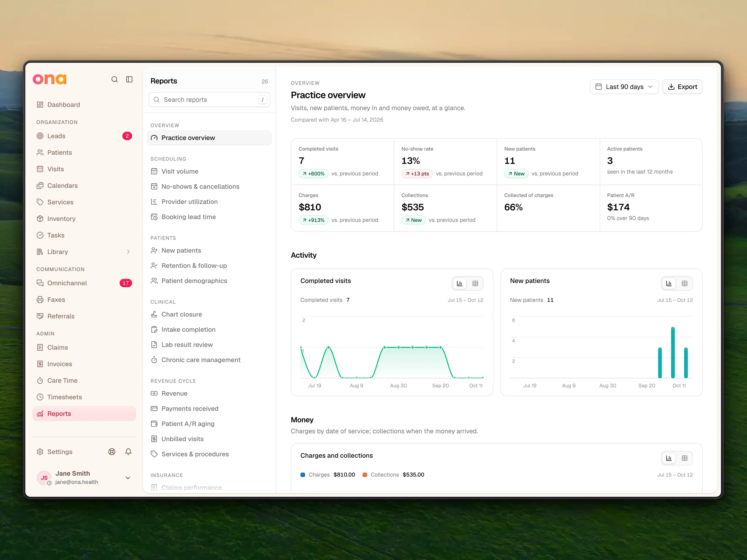Open the help lifebuoy icon
This screenshot has height=560, width=747.
tap(112, 452)
